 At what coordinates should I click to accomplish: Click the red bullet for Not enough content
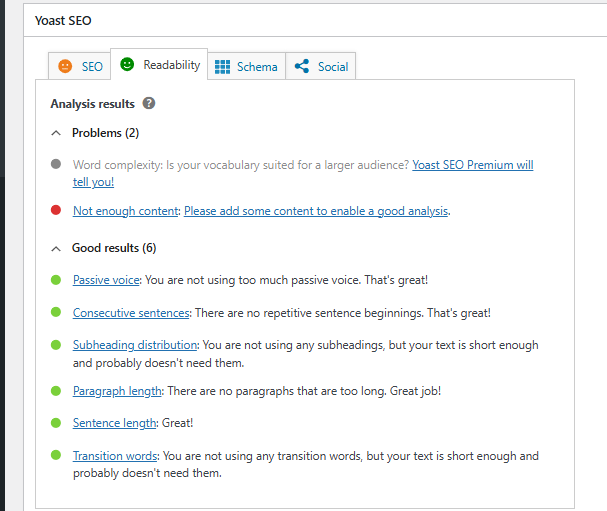coord(55,210)
